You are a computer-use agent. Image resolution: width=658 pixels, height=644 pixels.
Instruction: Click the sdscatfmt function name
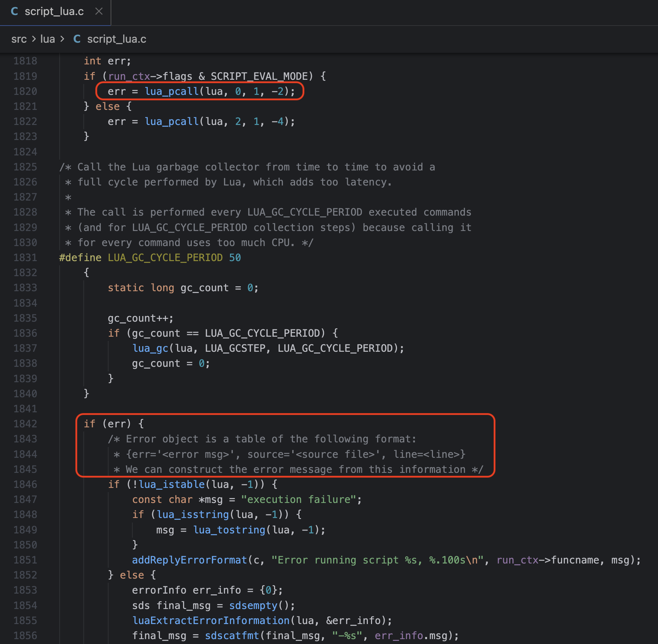[x=232, y=636]
